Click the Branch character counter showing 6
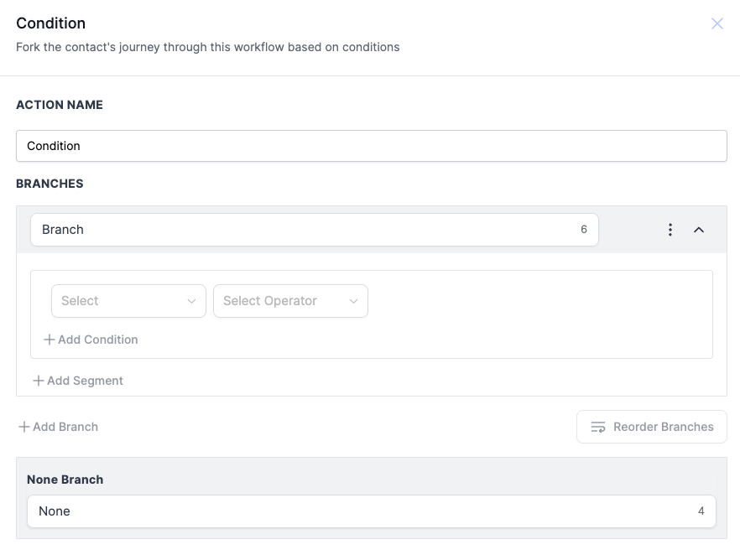 (584, 230)
